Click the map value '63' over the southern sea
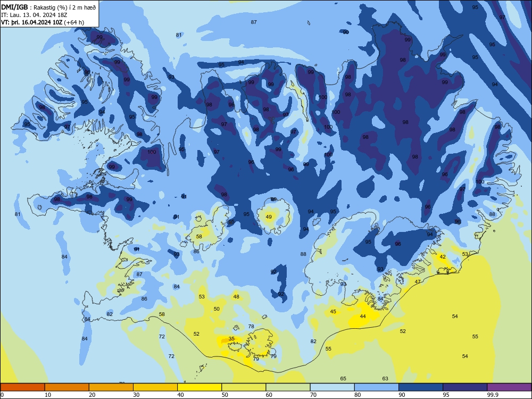Image resolution: width=532 pixels, height=399 pixels. coord(385,379)
